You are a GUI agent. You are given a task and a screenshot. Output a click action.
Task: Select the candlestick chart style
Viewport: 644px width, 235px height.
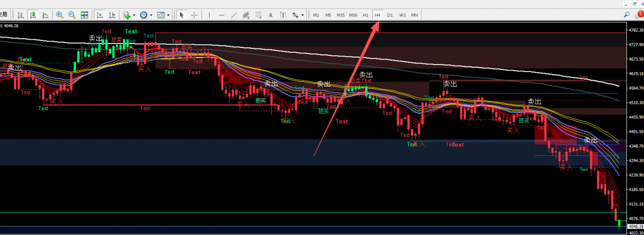[x=33, y=15]
